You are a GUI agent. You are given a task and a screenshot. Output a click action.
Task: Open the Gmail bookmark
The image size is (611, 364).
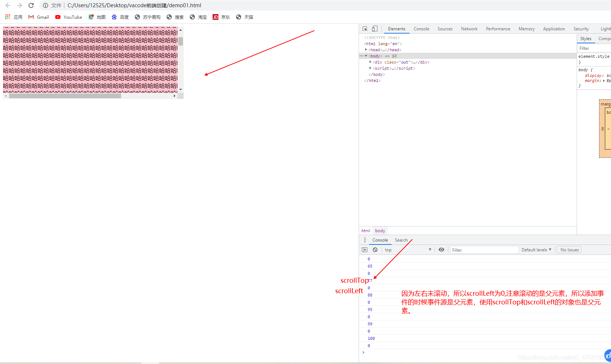click(39, 17)
